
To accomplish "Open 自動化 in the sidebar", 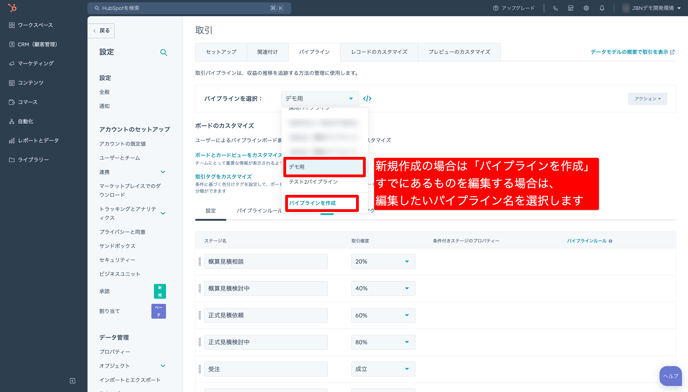I will (x=21, y=121).
